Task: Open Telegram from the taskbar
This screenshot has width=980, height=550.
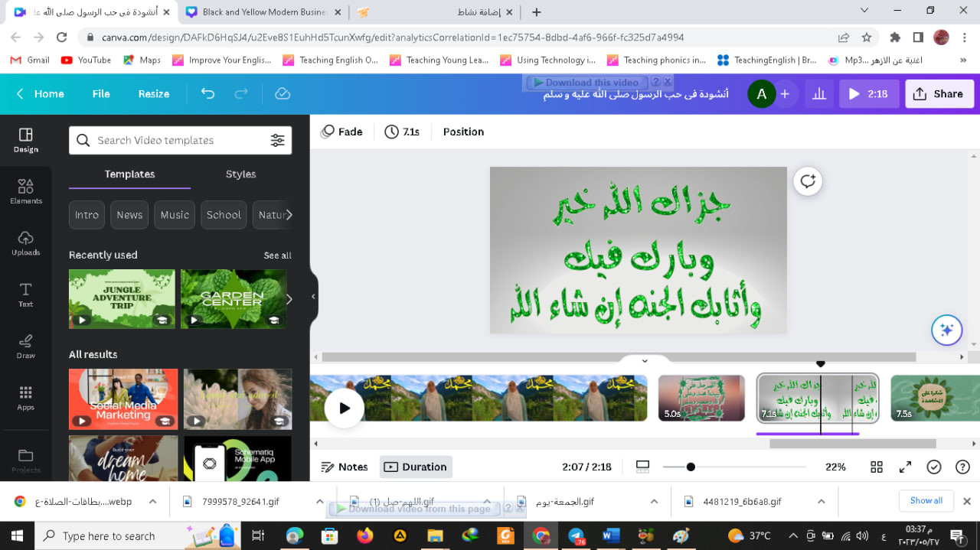Action: point(575,535)
